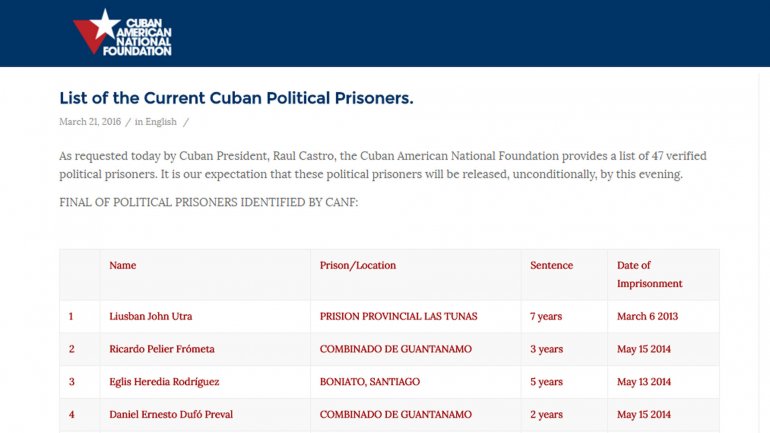Click the 5 years sentence cell

click(546, 382)
